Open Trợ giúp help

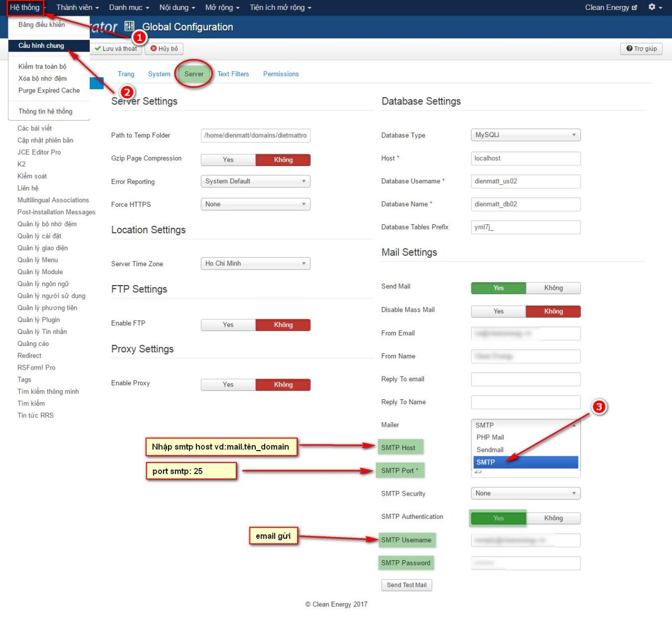tap(642, 48)
